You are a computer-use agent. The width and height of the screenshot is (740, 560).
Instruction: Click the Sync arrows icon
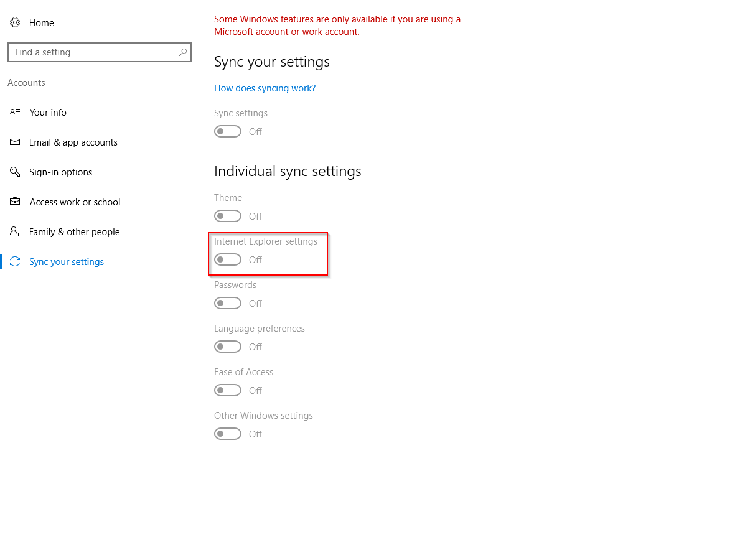point(15,261)
